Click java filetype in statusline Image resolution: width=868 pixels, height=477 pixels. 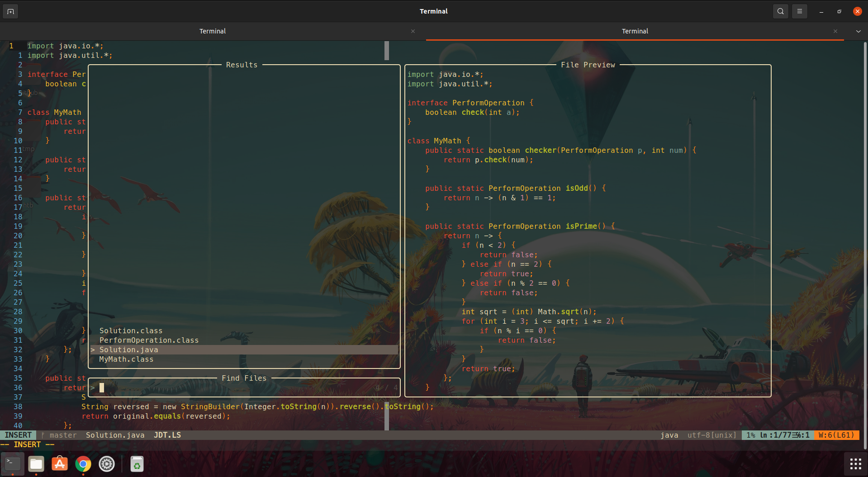[x=669, y=435]
